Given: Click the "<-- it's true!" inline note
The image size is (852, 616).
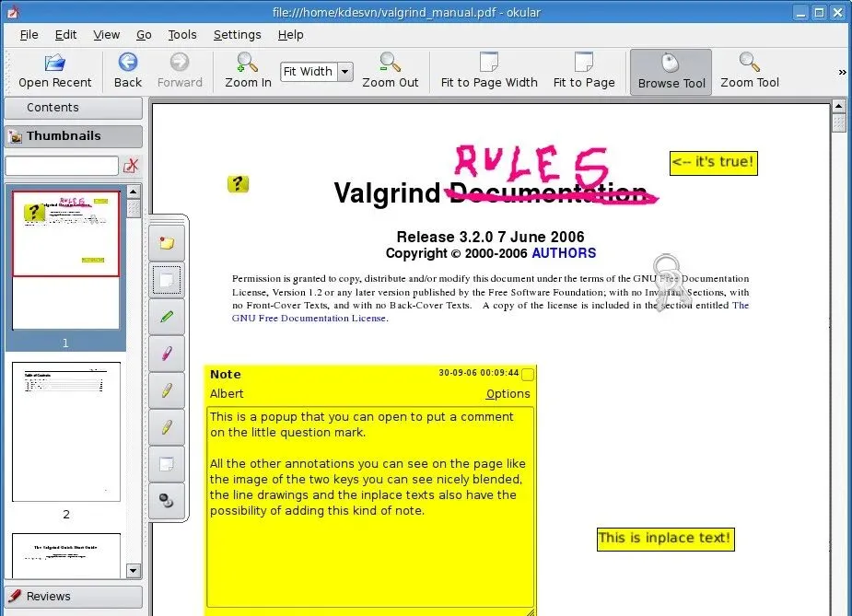Looking at the screenshot, I should pos(714,163).
